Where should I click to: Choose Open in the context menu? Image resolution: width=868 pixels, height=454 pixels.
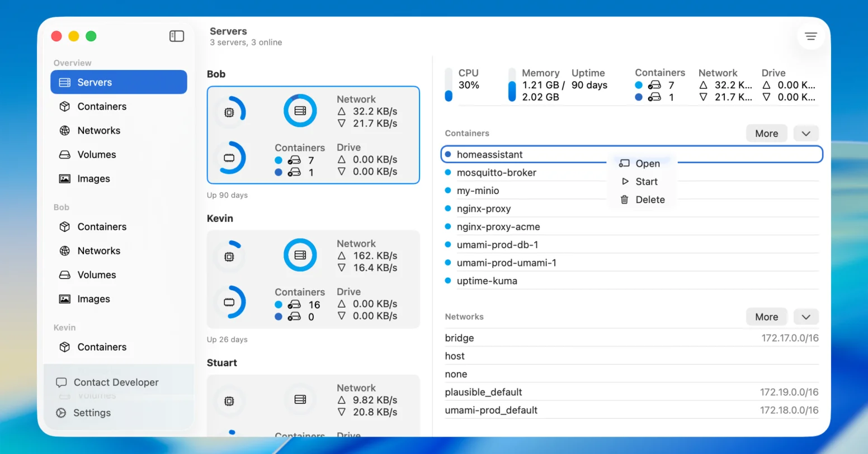click(647, 164)
